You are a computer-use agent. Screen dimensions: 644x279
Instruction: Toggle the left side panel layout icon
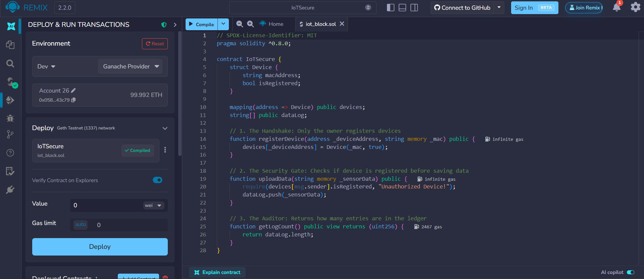[x=391, y=7]
